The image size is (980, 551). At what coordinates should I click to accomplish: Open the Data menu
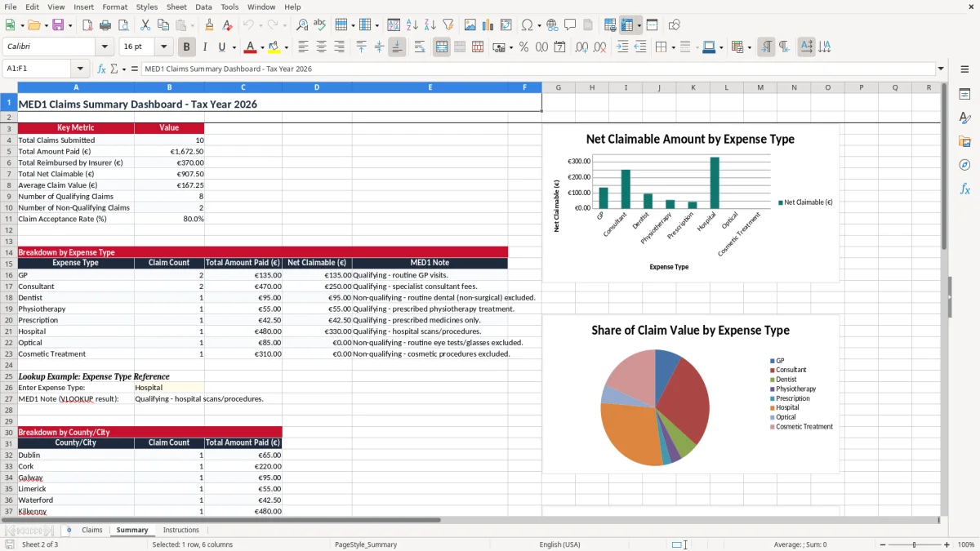click(203, 7)
